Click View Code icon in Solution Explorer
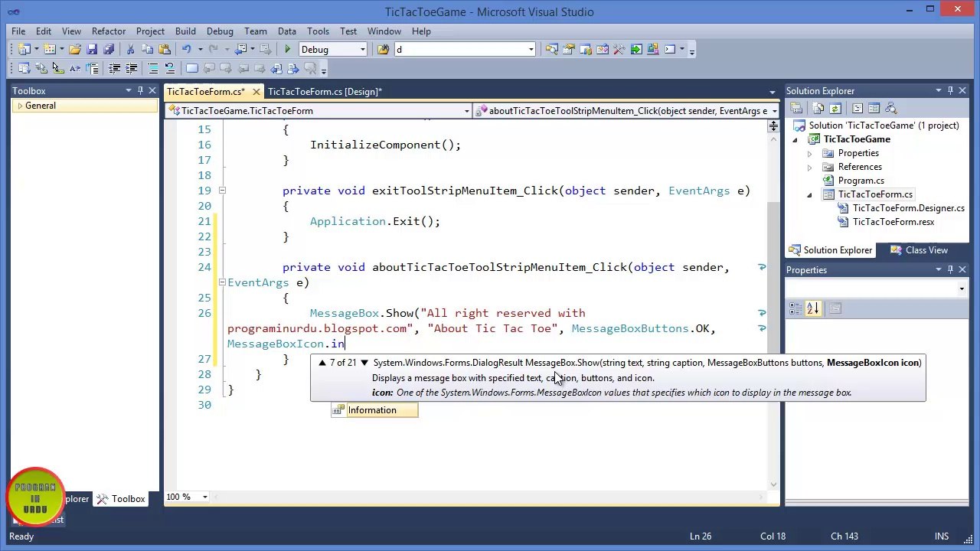Image resolution: width=980 pixels, height=551 pixels. click(x=857, y=109)
